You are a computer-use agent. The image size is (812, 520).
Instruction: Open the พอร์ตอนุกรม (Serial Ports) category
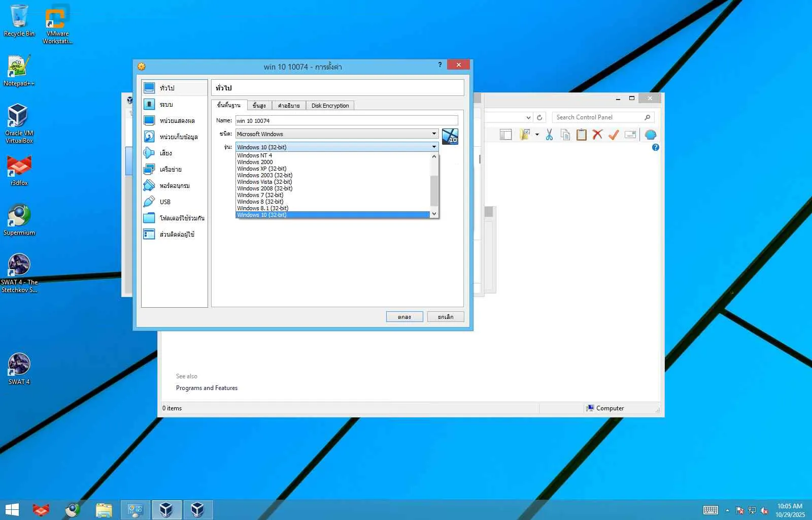[174, 185]
